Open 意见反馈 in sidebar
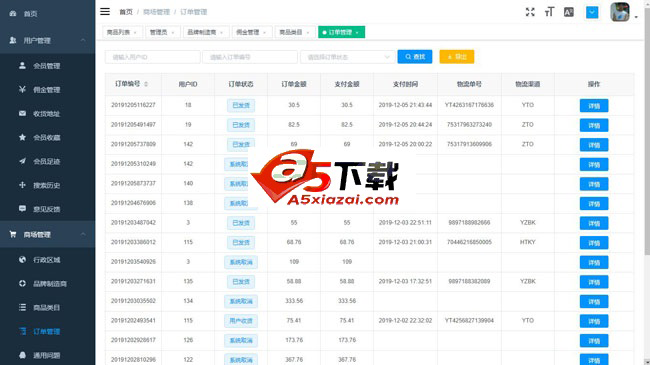 [x=47, y=209]
